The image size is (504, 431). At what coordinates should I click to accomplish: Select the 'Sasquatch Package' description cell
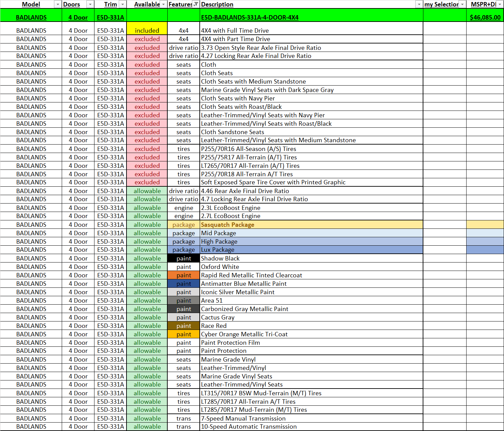312,225
